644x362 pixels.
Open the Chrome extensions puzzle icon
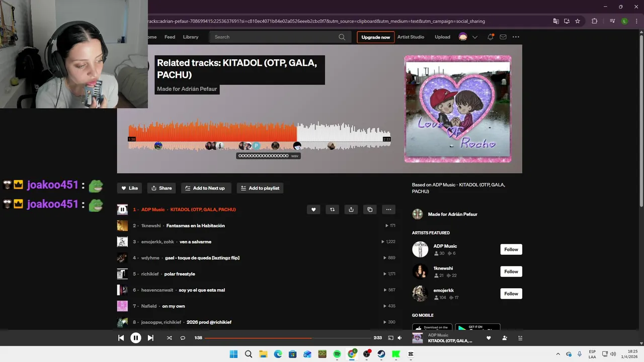pyautogui.click(x=595, y=21)
